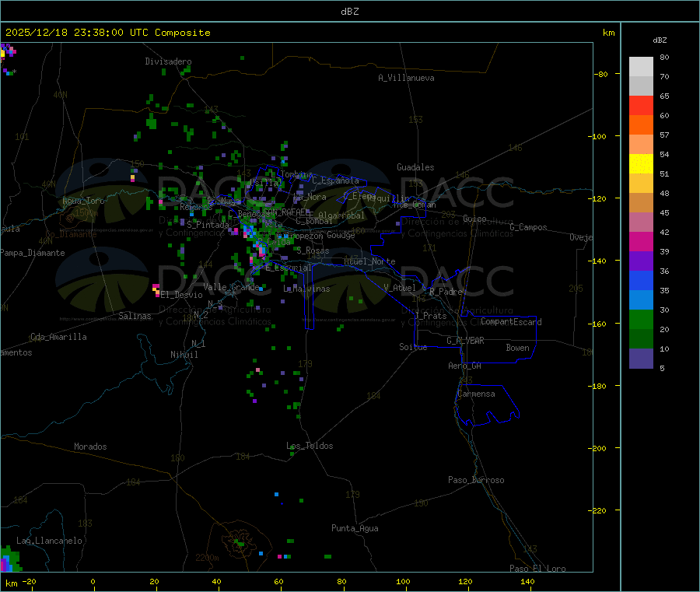Click the R_Padre label
Viewport: 700px width, 592px height.
[446, 292]
